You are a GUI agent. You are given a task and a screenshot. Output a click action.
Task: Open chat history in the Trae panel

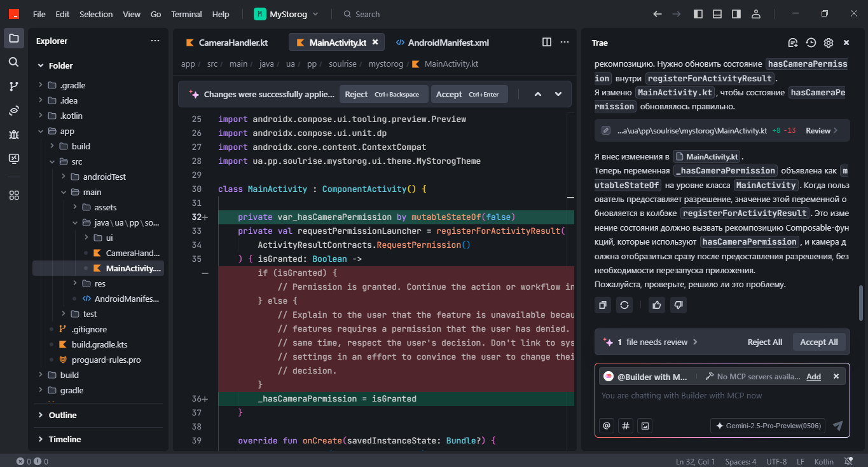click(810, 42)
